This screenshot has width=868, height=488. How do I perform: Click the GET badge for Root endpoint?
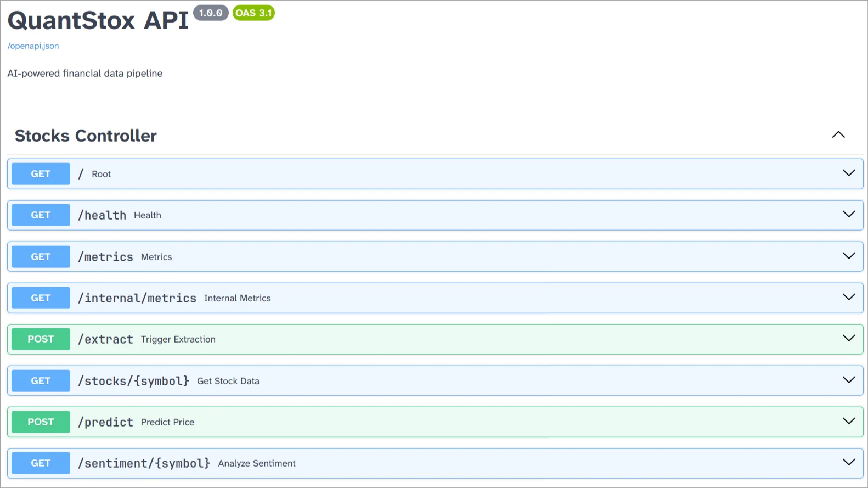(41, 174)
